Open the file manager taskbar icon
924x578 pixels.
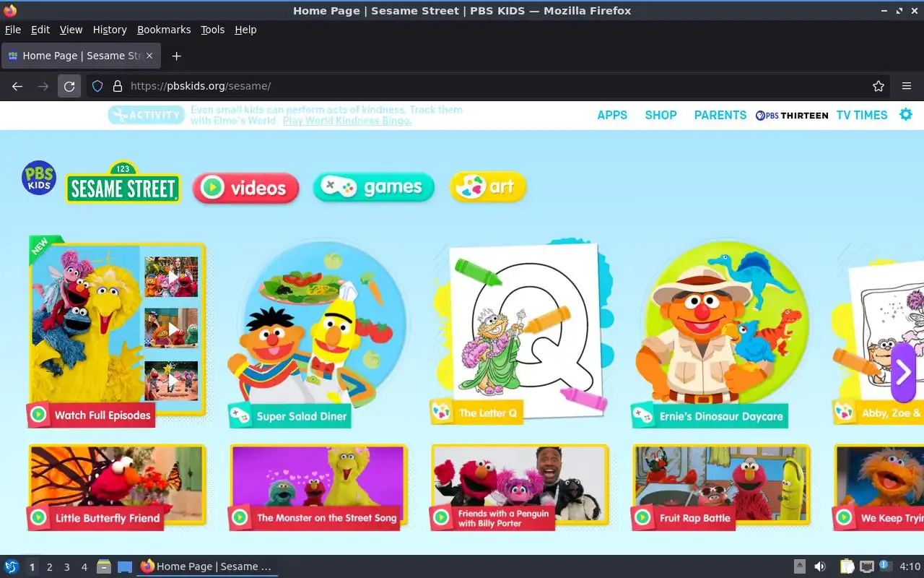coord(103,566)
